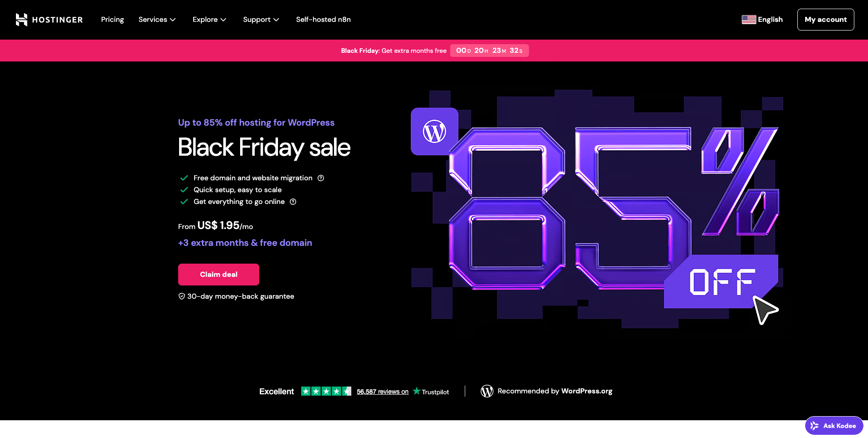
Task: Click the WordPress logo tile in banner
Action: click(434, 132)
